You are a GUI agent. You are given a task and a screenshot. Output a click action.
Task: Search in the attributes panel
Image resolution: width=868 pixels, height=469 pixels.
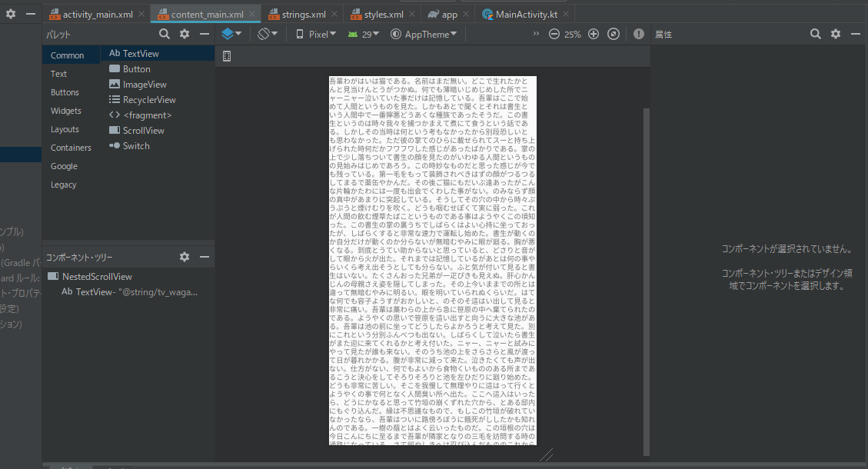coord(816,35)
